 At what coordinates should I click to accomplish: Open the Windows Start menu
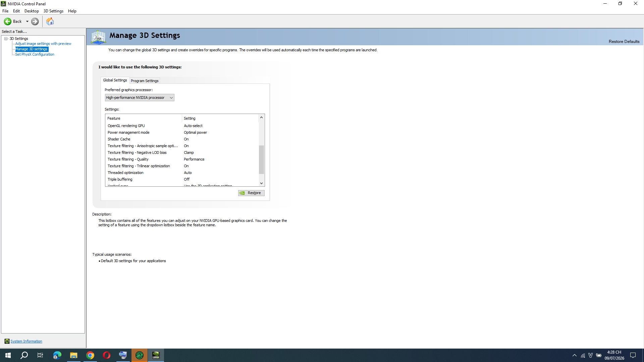click(x=8, y=355)
